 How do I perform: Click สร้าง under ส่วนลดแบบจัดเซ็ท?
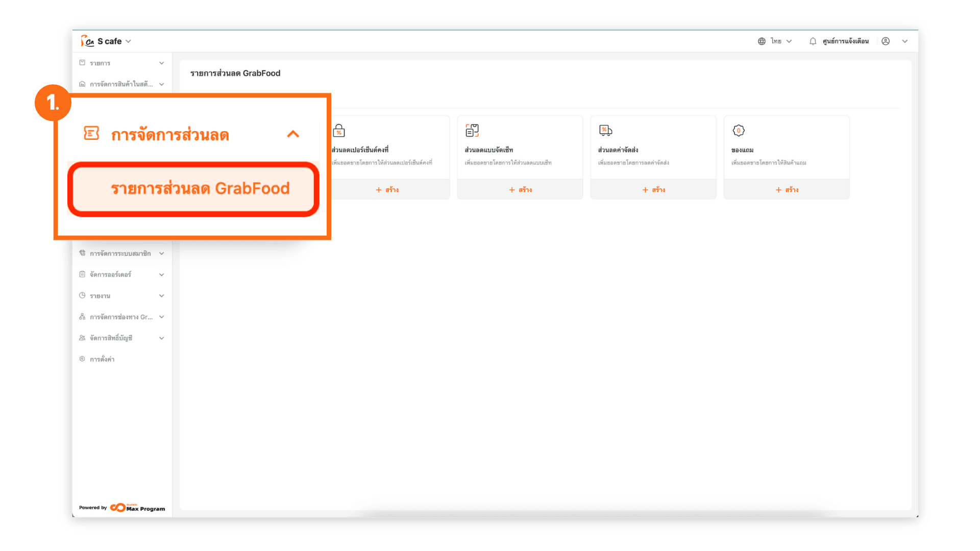coord(520,190)
